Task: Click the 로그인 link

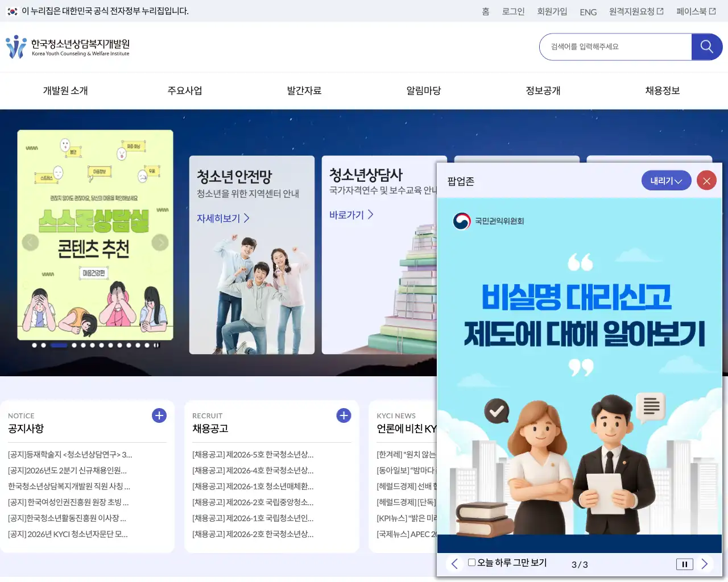Action: pos(513,11)
